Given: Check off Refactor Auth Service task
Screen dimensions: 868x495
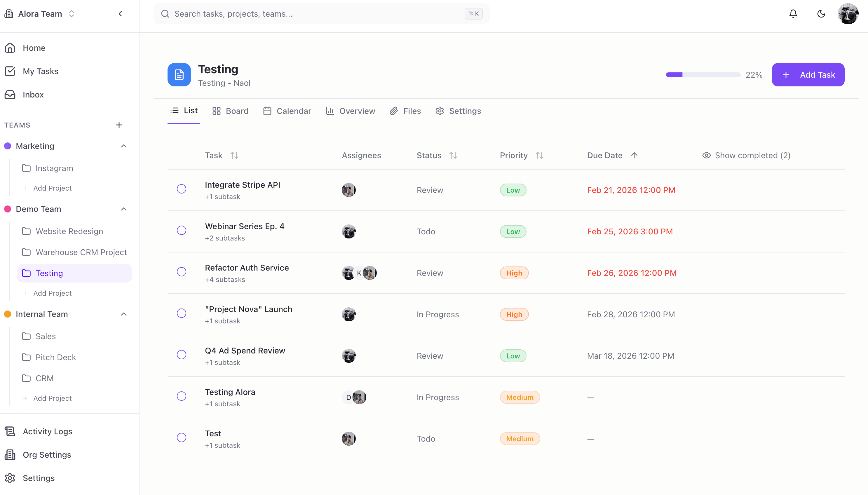Looking at the screenshot, I should click(182, 272).
